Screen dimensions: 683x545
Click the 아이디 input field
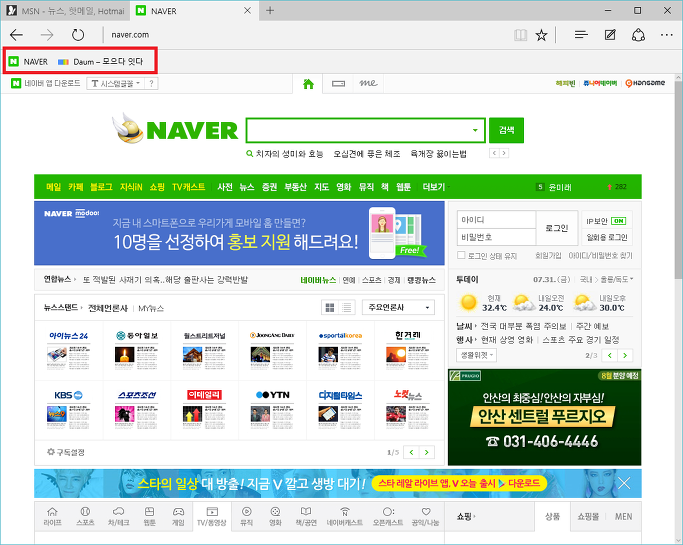click(496, 220)
